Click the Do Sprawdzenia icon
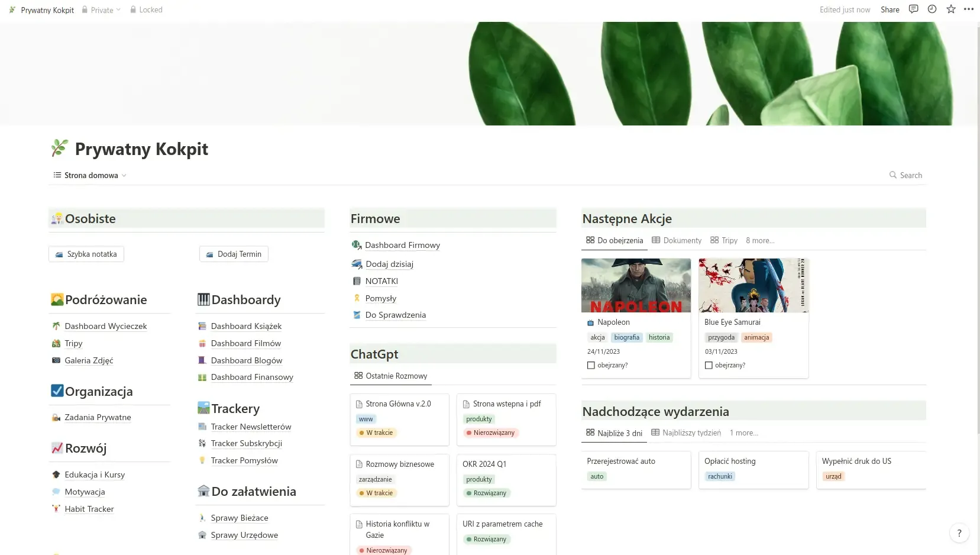The height and width of the screenshot is (555, 980). click(357, 315)
